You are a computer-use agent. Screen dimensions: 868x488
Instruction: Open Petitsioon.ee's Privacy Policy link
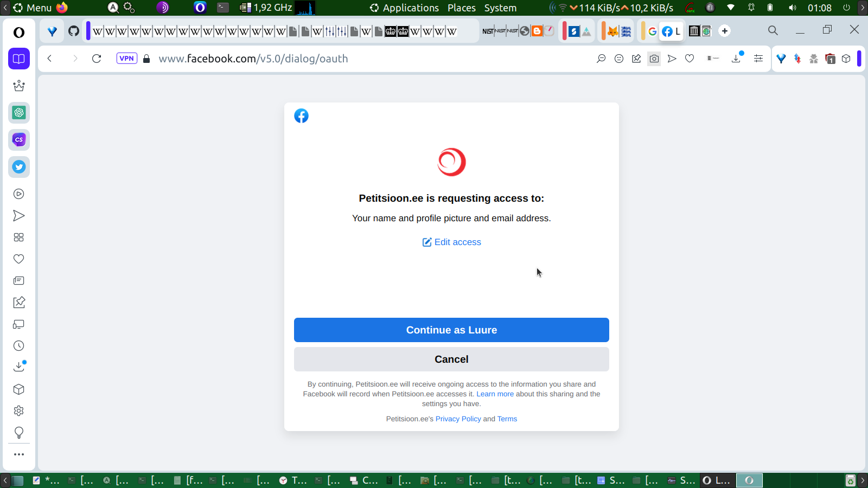458,419
